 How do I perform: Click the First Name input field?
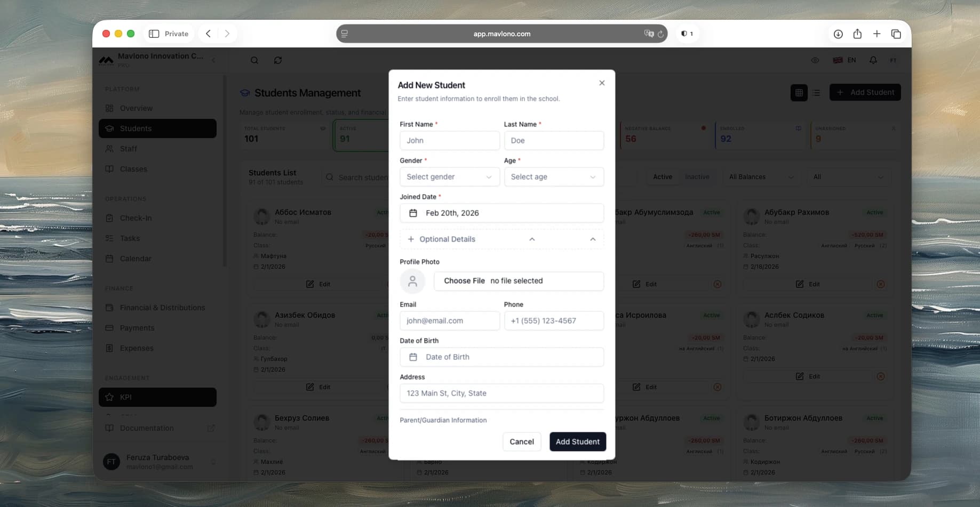pyautogui.click(x=449, y=141)
